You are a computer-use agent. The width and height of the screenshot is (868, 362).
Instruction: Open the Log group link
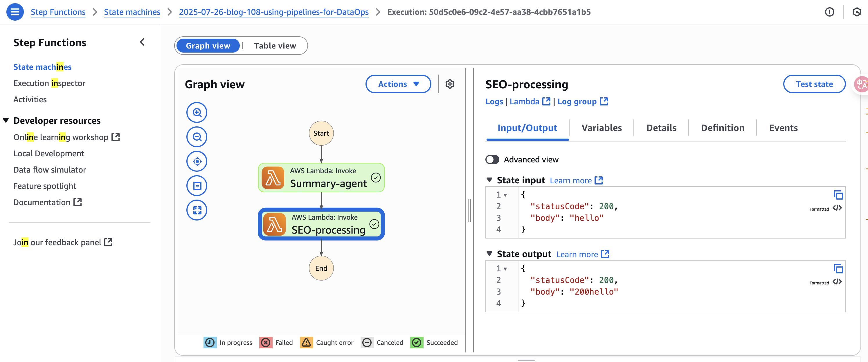[582, 102]
